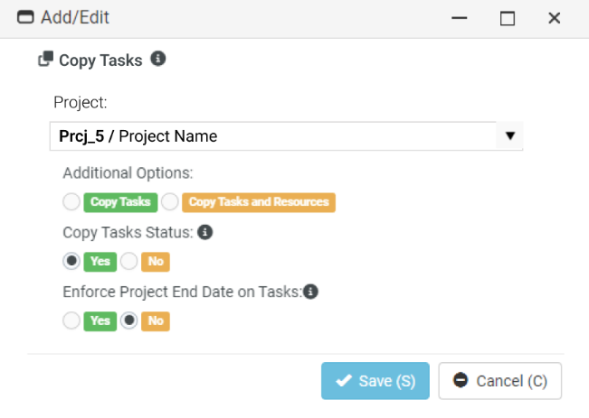Screen dimensions: 589x418
Task: Set Copy Tasks Status to Yes
Action: point(71,261)
